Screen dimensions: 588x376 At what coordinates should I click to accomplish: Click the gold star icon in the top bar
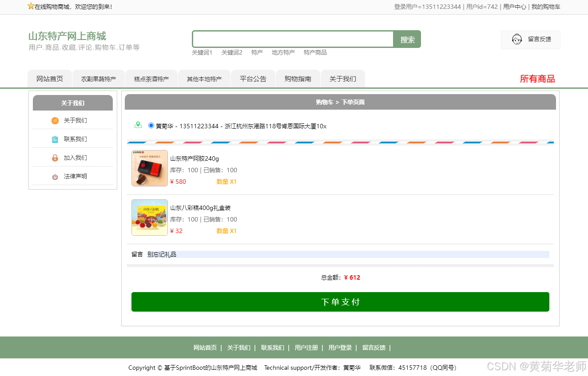coord(31,6)
